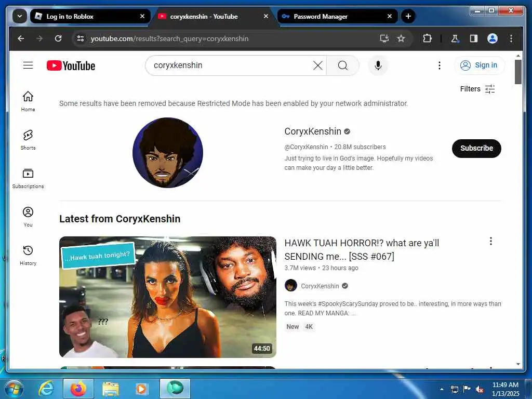Launch Internet Explorer from taskbar

click(46, 389)
